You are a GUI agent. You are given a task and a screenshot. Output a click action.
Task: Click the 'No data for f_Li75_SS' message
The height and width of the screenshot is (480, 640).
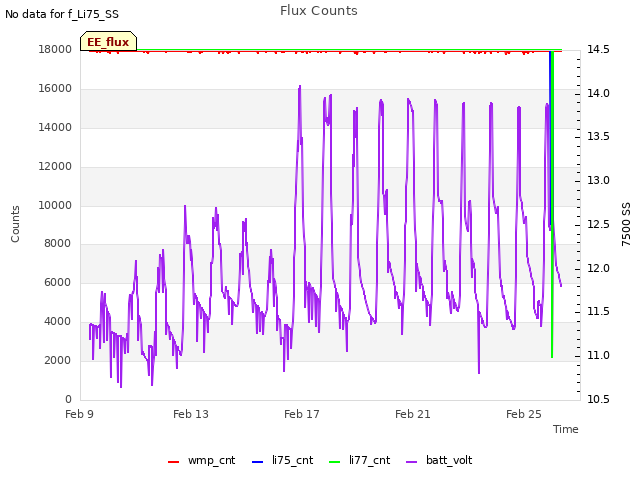[x=62, y=14]
